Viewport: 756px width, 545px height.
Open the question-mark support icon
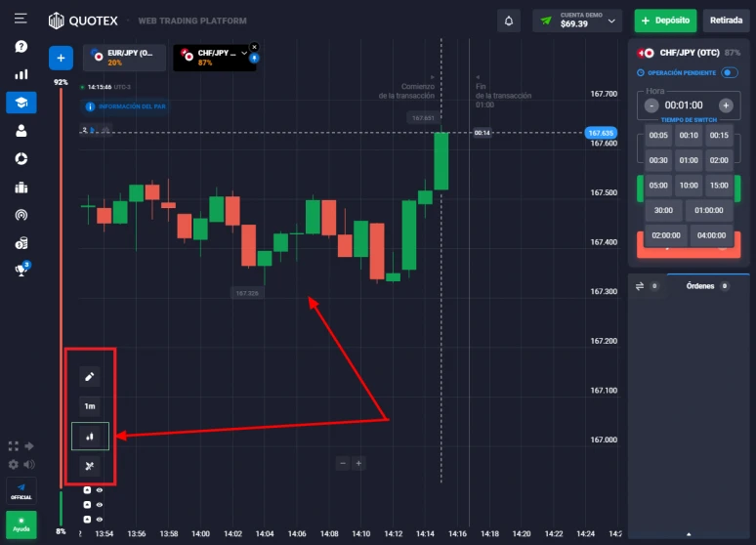(21, 46)
